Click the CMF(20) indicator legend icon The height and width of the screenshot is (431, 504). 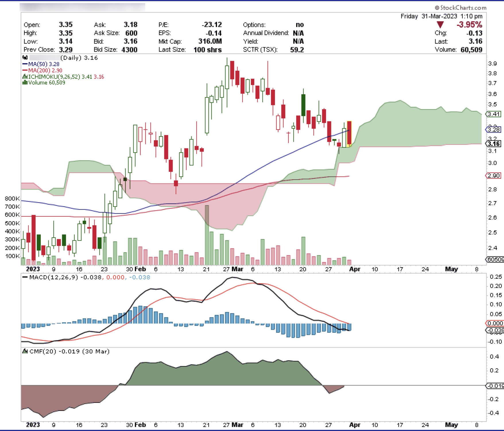tap(25, 351)
